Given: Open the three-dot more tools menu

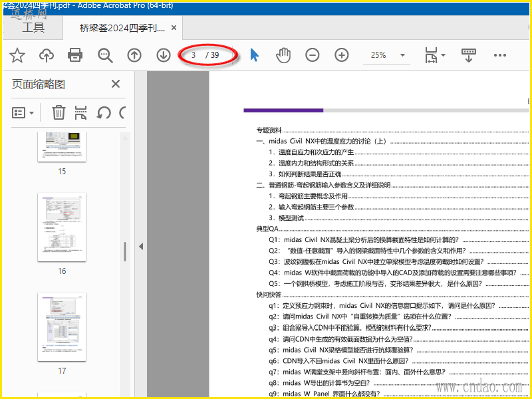Looking at the screenshot, I should point(500,55).
